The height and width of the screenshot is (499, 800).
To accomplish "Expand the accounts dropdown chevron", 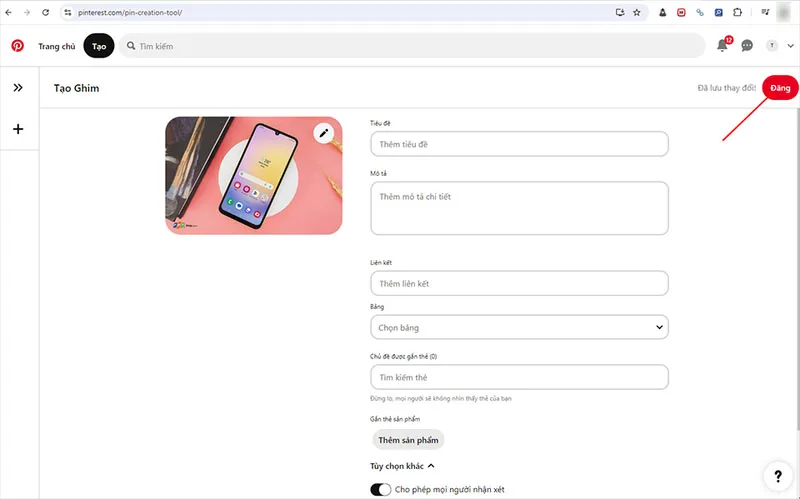I will click(790, 46).
